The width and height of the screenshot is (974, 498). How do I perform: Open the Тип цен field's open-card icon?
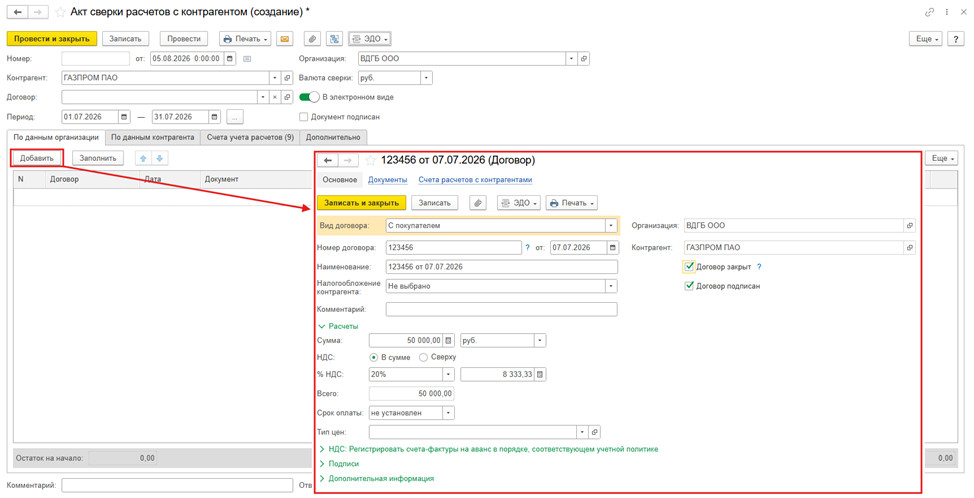point(594,432)
